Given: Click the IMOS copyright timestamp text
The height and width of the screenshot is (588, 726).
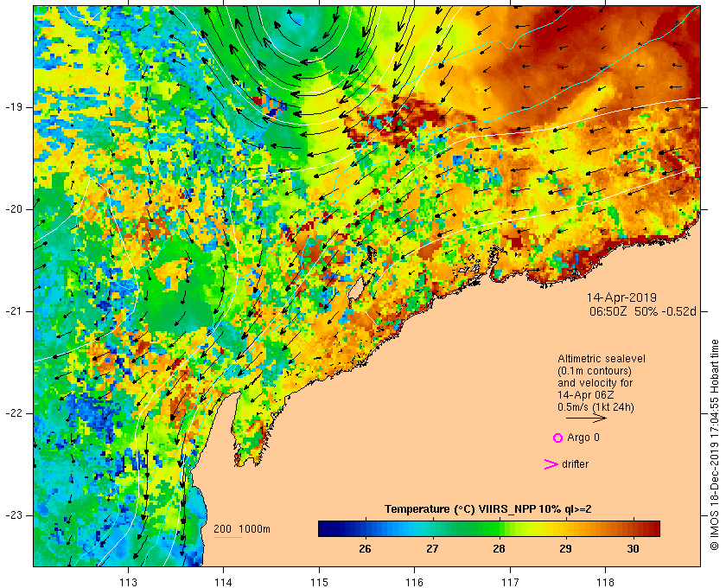Looking at the screenshot, I should point(715,444).
